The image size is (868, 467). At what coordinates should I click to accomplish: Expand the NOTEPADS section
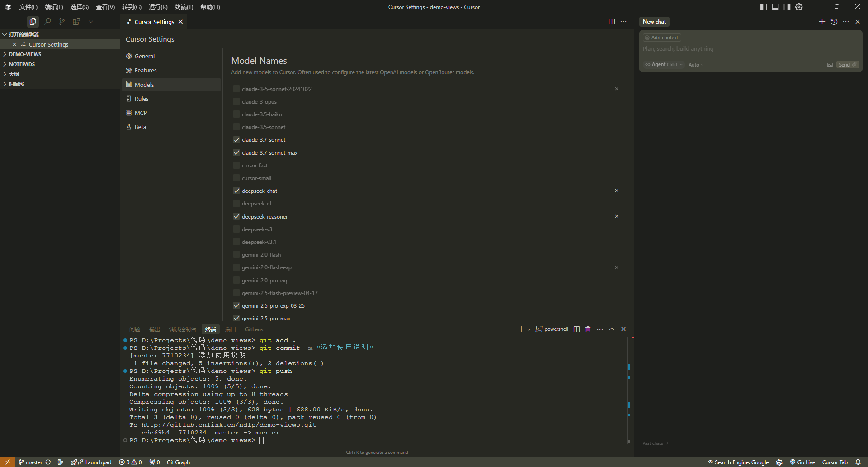(60, 64)
